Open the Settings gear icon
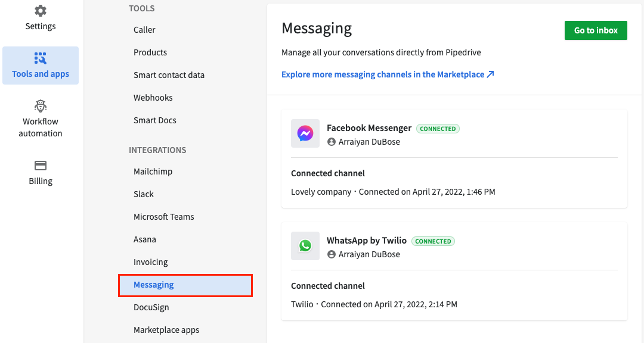Screen dimensions: 644x343 pyautogui.click(x=40, y=10)
